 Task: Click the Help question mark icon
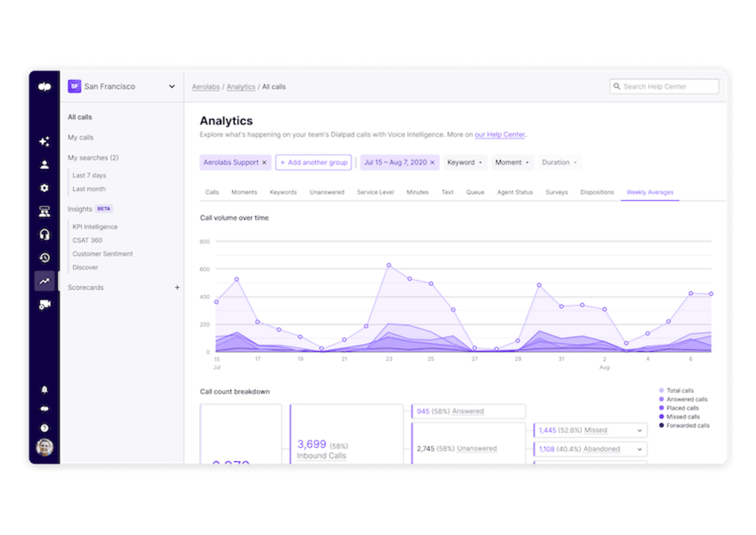click(44, 428)
